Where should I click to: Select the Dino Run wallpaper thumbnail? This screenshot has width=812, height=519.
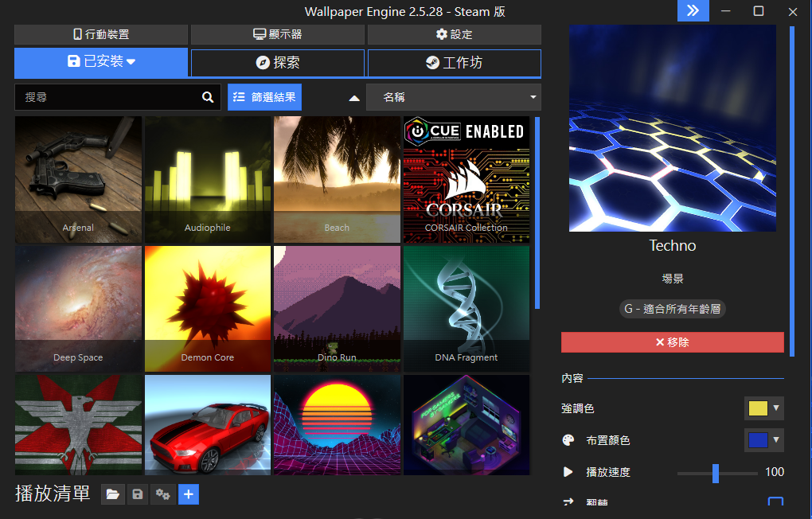pos(337,309)
